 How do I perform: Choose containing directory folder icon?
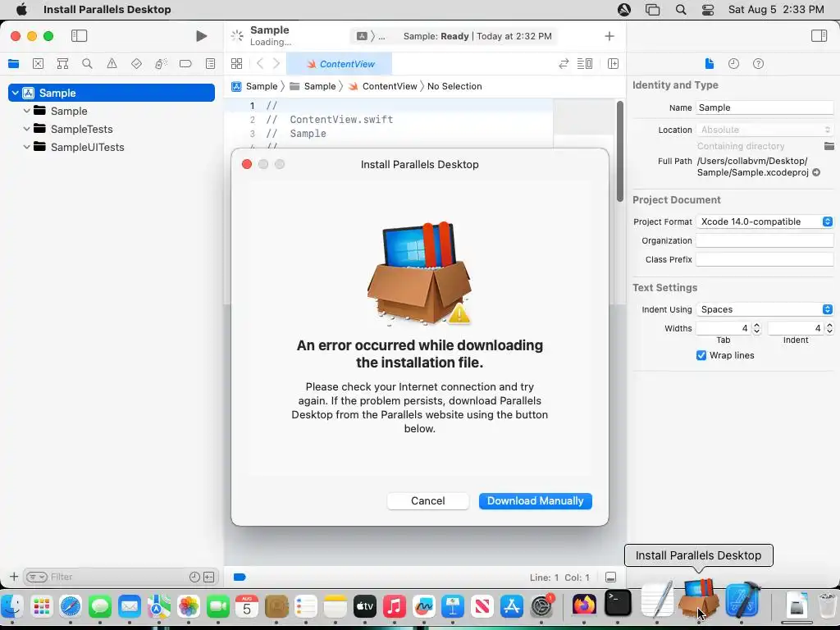(x=829, y=146)
